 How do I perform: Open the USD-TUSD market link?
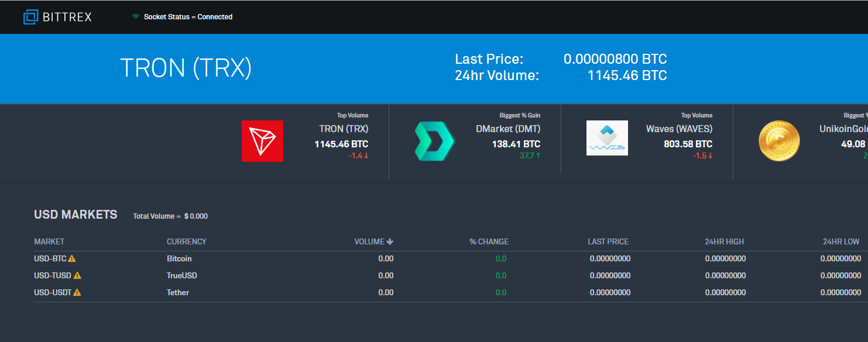[53, 275]
